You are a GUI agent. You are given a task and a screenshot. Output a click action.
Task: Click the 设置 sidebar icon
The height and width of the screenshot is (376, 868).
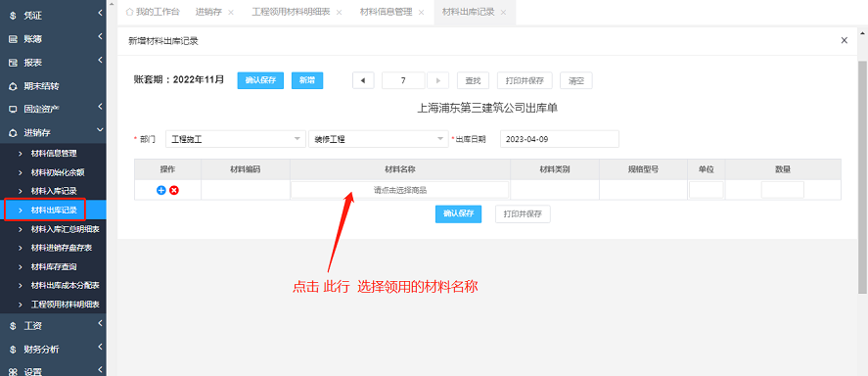(x=13, y=372)
